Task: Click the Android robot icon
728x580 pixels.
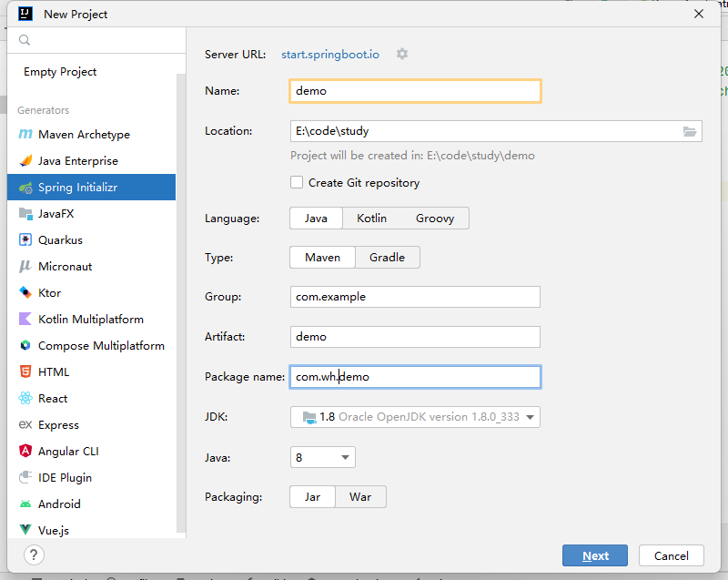Action: (25, 504)
